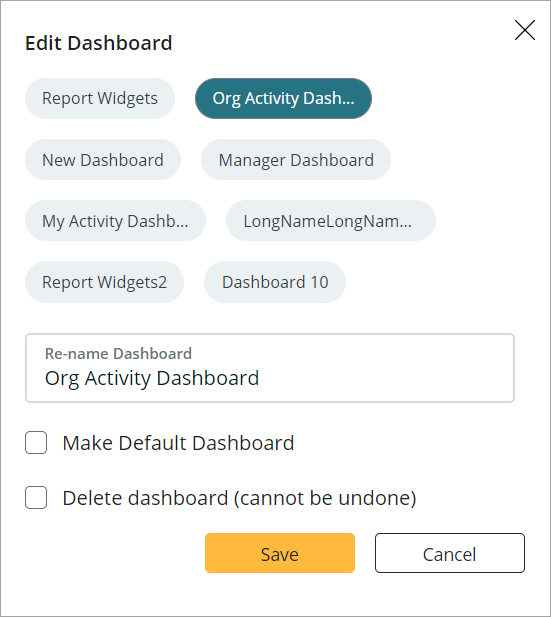Select the My Activity Dashb... chip

click(115, 221)
